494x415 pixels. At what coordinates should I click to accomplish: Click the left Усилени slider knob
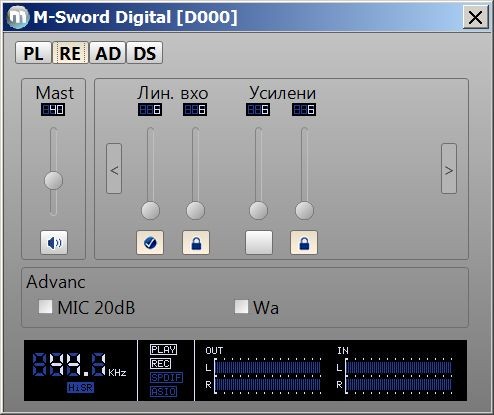click(259, 210)
